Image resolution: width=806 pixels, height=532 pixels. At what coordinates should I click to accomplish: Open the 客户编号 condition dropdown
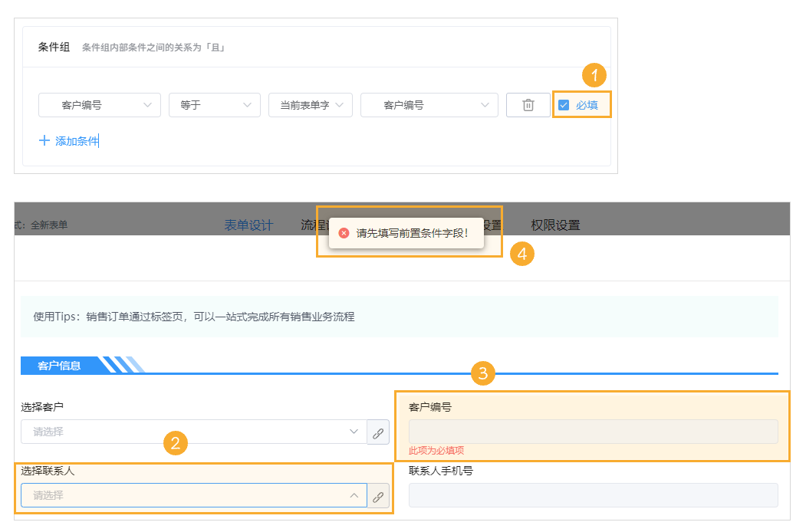99,105
